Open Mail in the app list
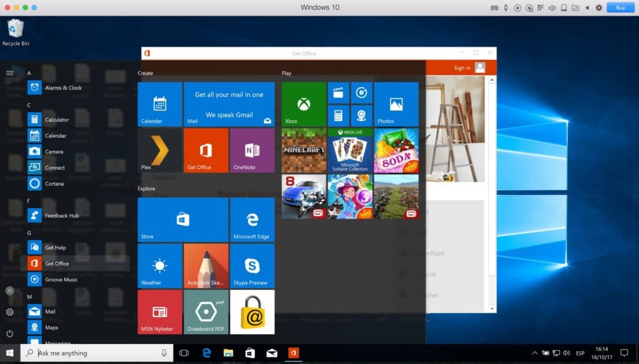Viewport: 639px width, 364px height. point(75,312)
